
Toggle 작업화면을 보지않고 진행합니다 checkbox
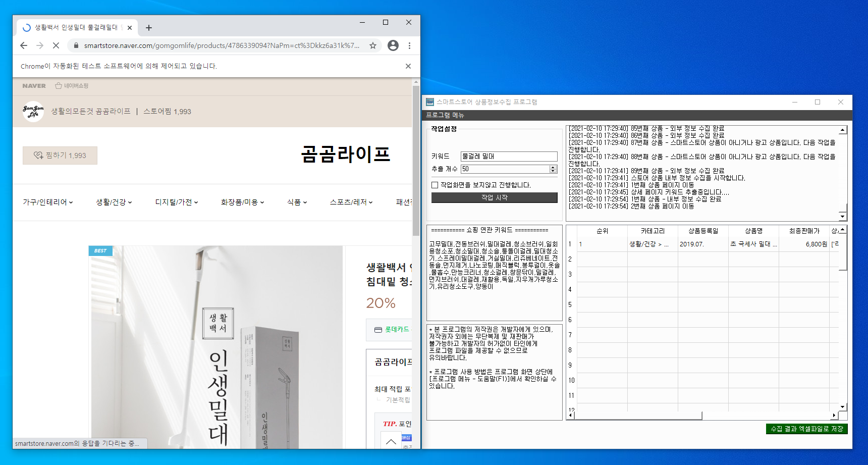coord(435,185)
